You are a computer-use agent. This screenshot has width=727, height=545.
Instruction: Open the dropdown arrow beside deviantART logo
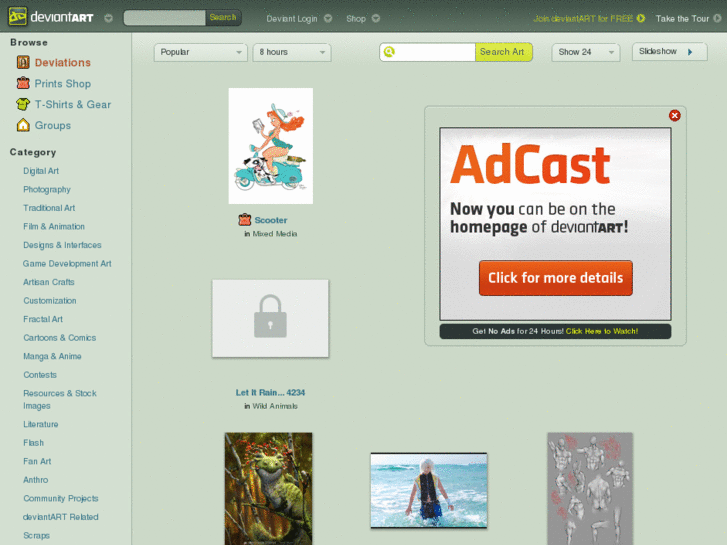coord(108,18)
